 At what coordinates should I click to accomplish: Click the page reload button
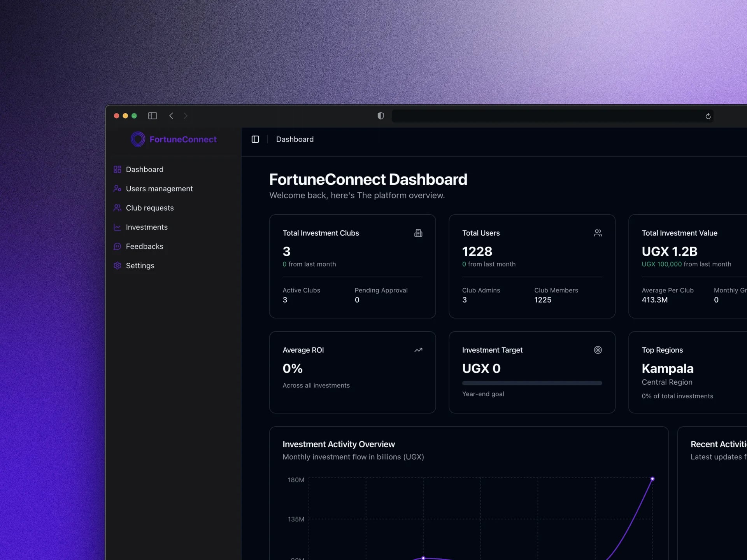tap(707, 115)
